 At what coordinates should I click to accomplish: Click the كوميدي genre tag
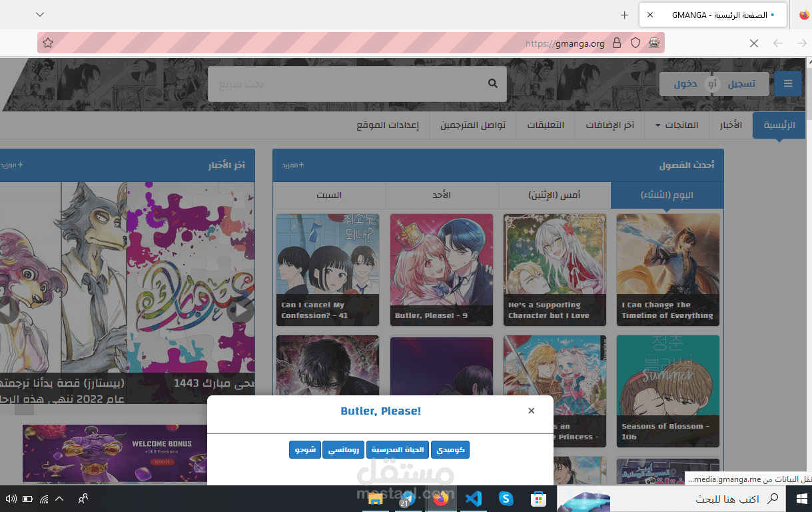coord(450,450)
